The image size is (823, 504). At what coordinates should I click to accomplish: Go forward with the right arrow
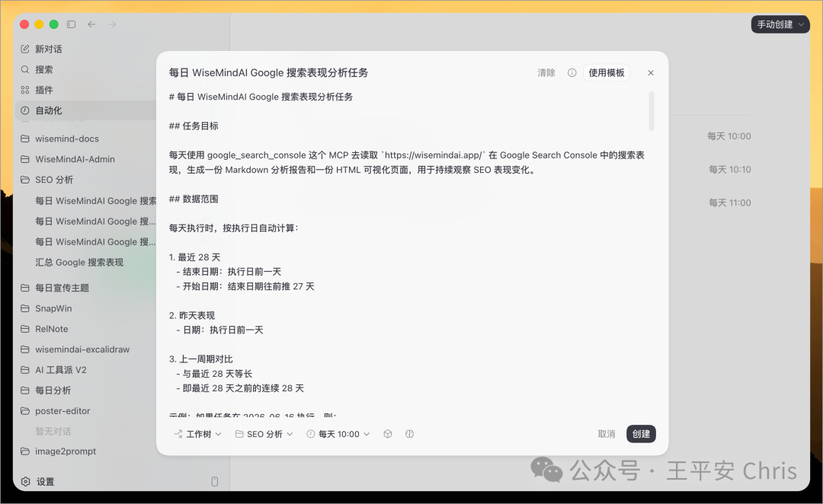click(x=112, y=24)
